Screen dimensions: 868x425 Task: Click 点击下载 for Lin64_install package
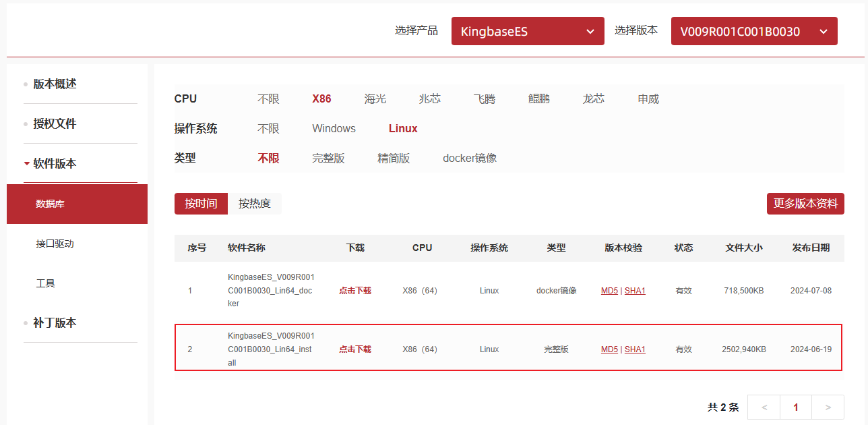(355, 349)
